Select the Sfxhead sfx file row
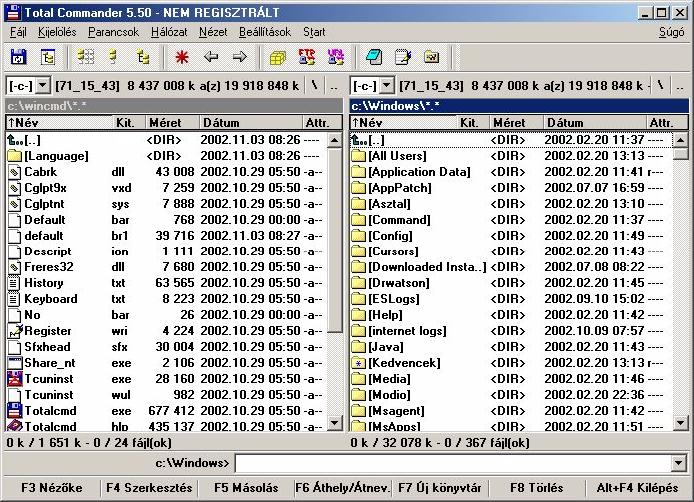694x502 pixels. [167, 347]
